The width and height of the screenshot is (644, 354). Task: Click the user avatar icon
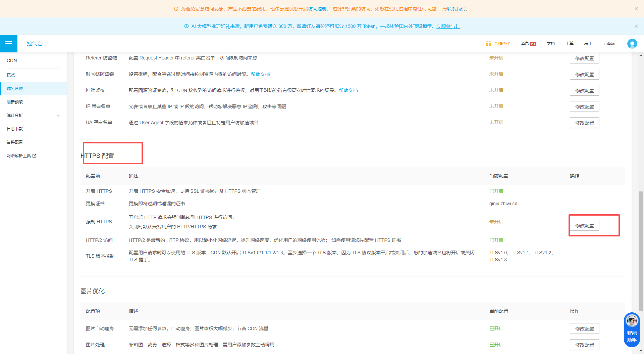coord(632,44)
